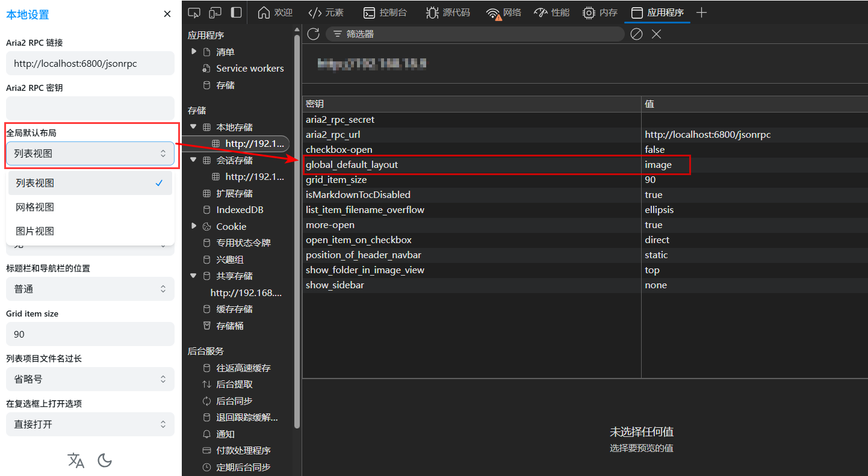Switch to the 源代码 (Sources) tab
Screen dimensions: 868x476
point(448,13)
